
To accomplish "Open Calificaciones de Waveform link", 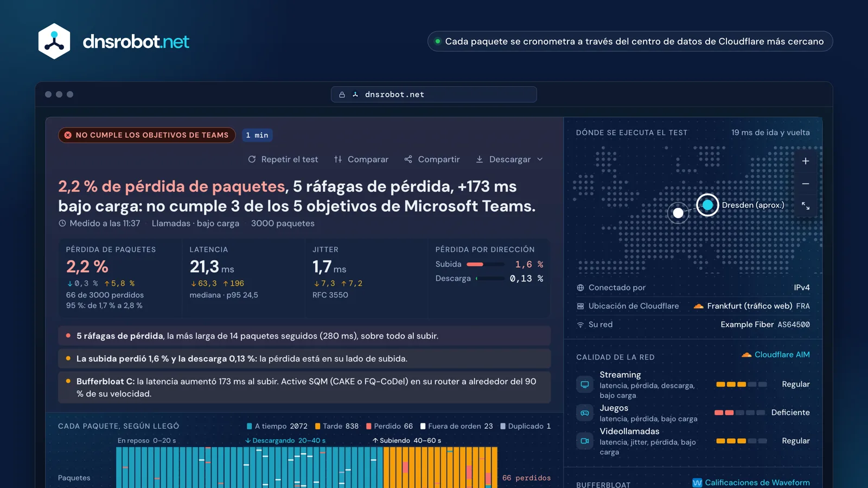I will coord(751,483).
